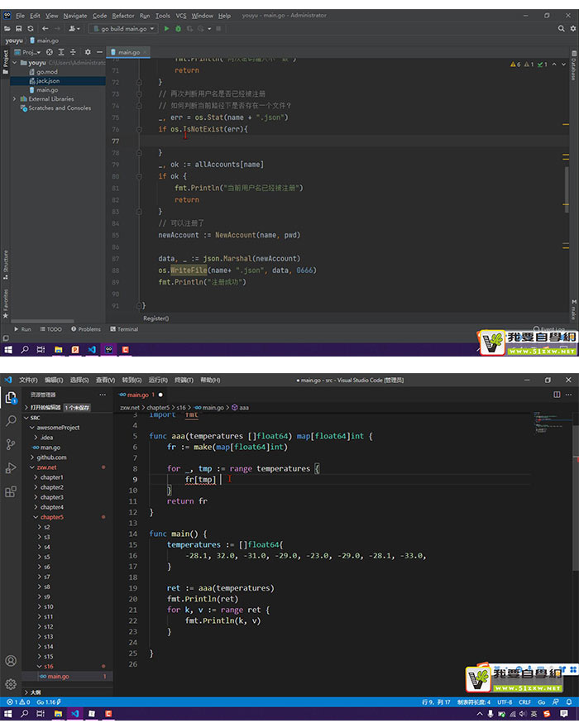Image resolution: width=579 pixels, height=728 pixels.
Task: Collapse the chapter5 folder in VS Code
Action: 36,517
